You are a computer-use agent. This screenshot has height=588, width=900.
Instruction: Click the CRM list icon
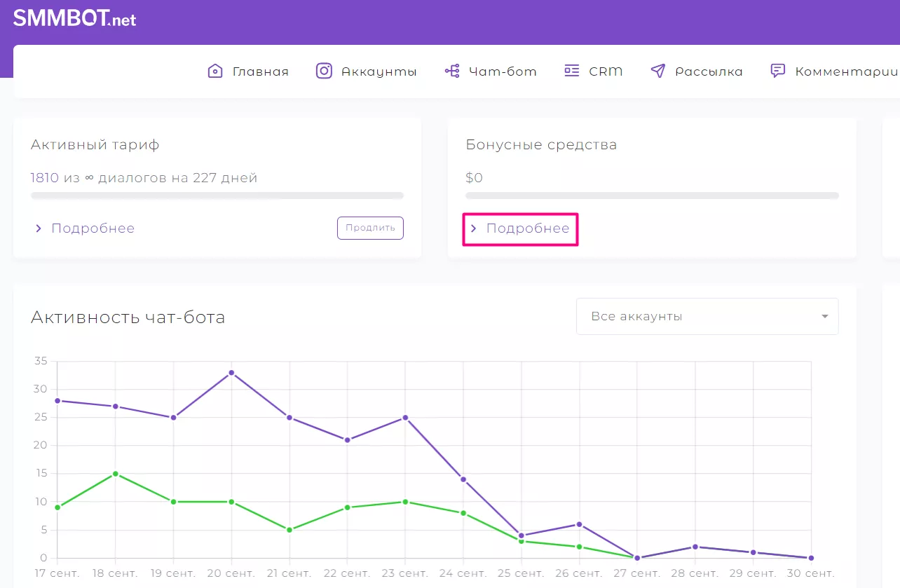tap(572, 71)
